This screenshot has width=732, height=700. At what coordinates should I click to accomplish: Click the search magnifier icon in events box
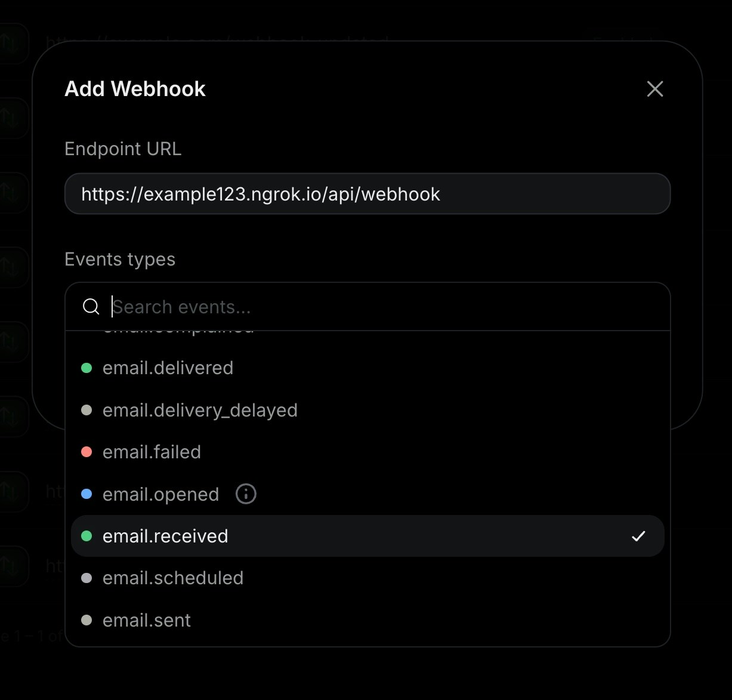[x=91, y=306]
